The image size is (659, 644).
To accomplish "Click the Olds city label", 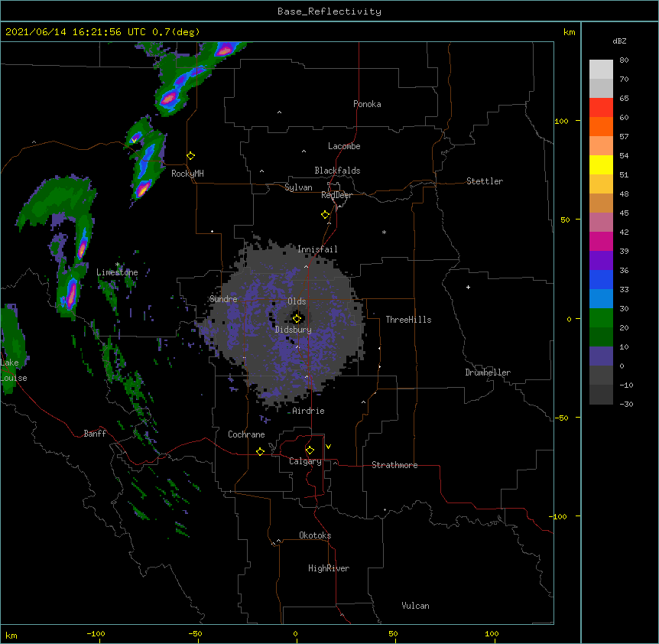I will coord(297,301).
